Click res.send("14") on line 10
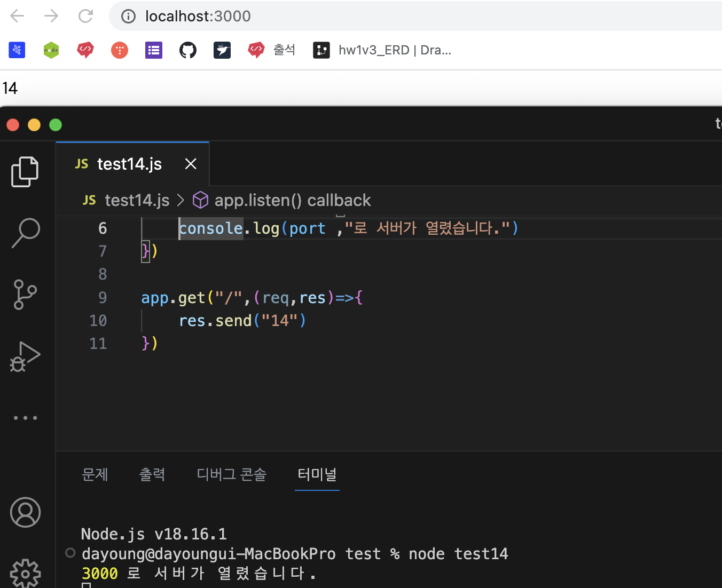722x588 pixels. click(242, 321)
